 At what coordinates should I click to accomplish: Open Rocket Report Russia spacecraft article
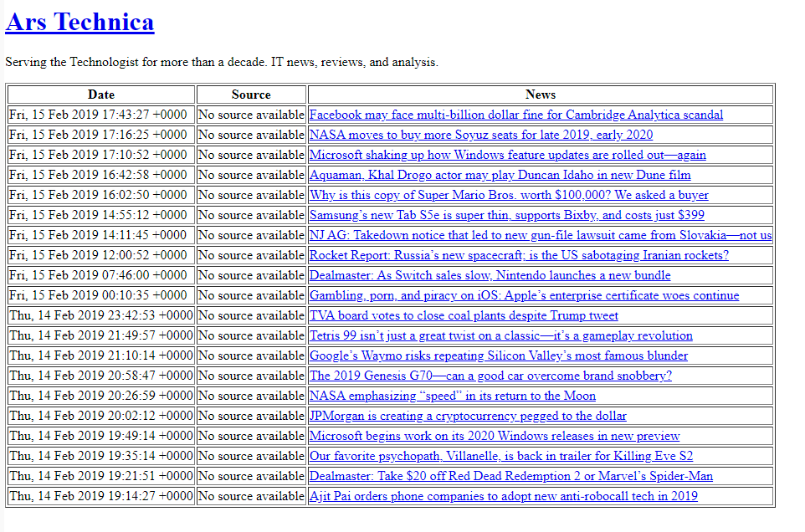click(519, 254)
